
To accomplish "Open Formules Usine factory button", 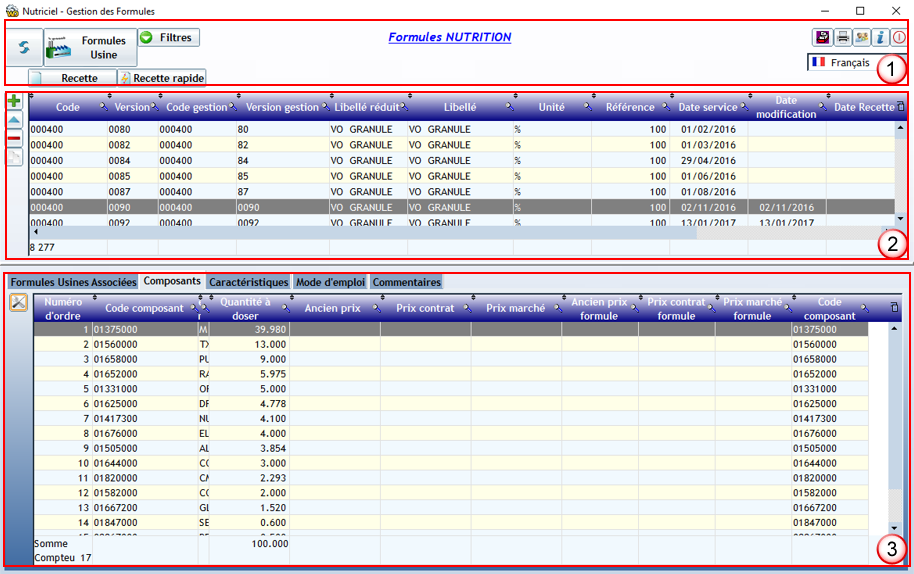I will (90, 47).
